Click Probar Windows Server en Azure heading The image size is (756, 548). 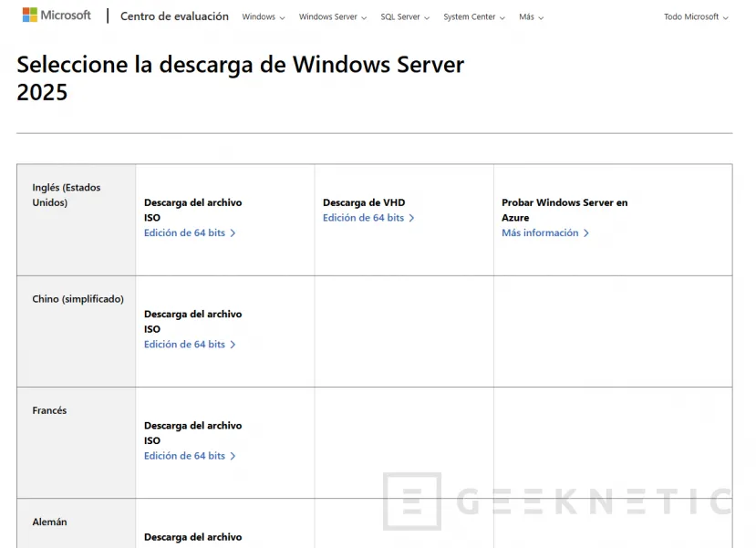(564, 210)
